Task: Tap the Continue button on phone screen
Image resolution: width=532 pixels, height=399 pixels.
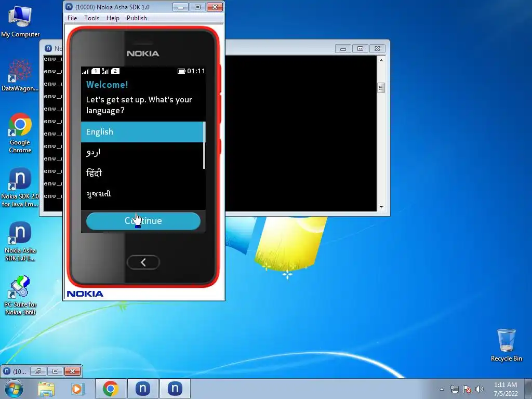Action: [x=143, y=221]
